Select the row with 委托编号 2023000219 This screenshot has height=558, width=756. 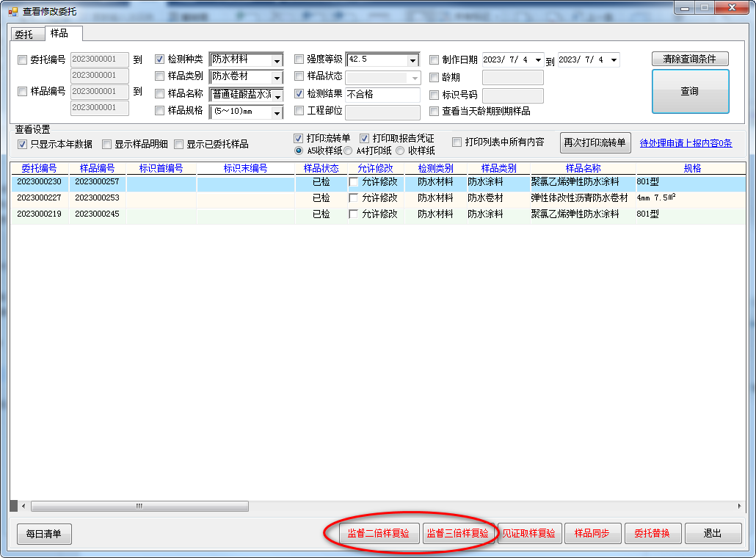pyautogui.click(x=40, y=214)
